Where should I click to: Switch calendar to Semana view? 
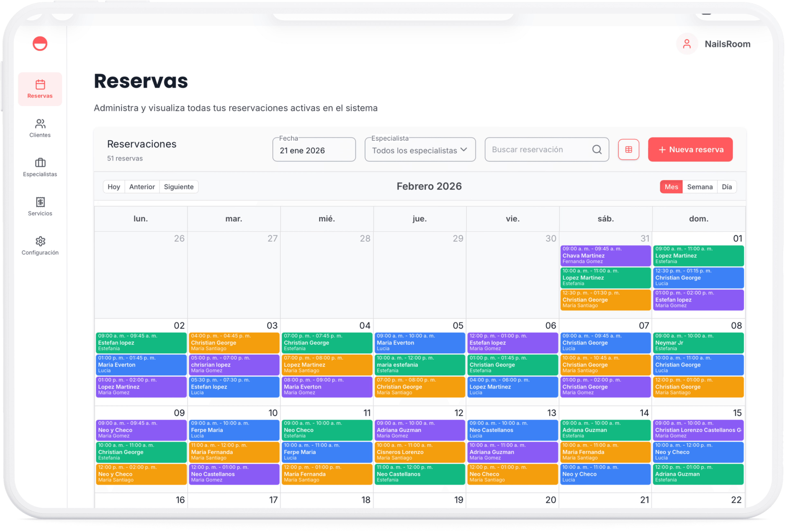coord(700,187)
